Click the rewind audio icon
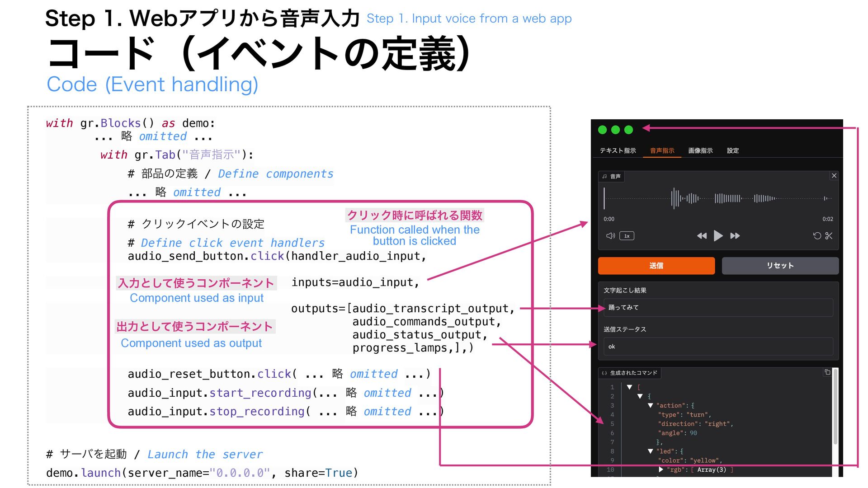 coord(702,236)
